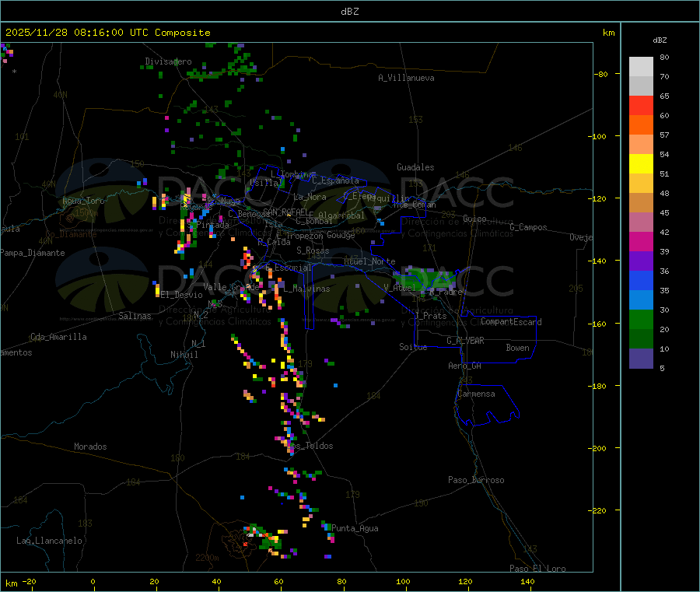Viewport: 700px width, 592px height.
Task: Click the light blue 30-35 dBZ legend swatch
Action: [641, 300]
